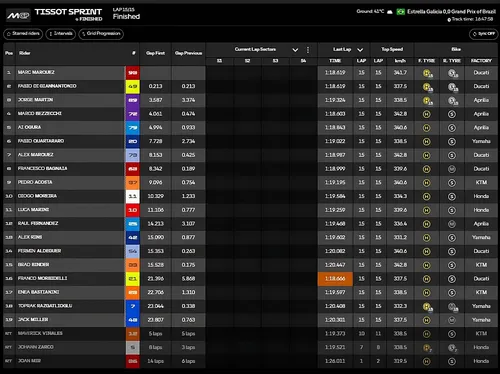The width and height of the screenshot is (500, 374).
Task: Select the Pedro Acosta rider name
Action: [x=35, y=182]
